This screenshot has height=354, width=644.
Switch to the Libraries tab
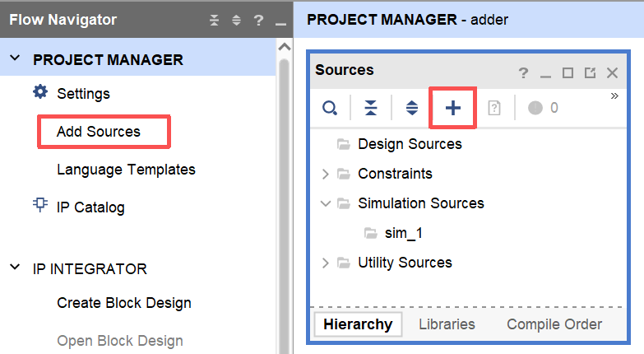click(x=447, y=324)
